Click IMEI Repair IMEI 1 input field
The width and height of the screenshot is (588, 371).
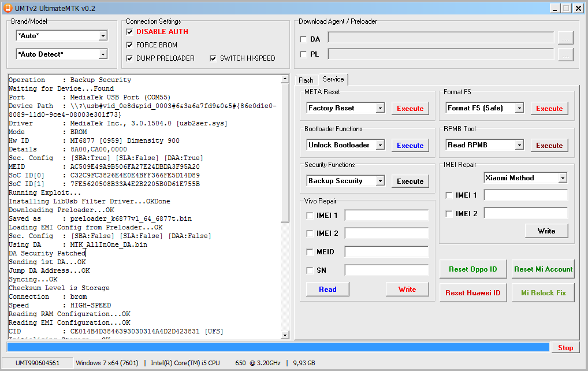point(526,195)
